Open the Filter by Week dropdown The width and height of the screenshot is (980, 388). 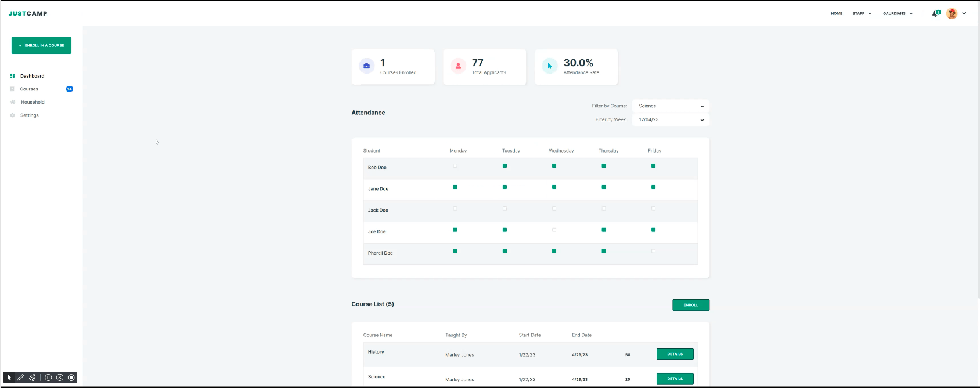pyautogui.click(x=670, y=120)
